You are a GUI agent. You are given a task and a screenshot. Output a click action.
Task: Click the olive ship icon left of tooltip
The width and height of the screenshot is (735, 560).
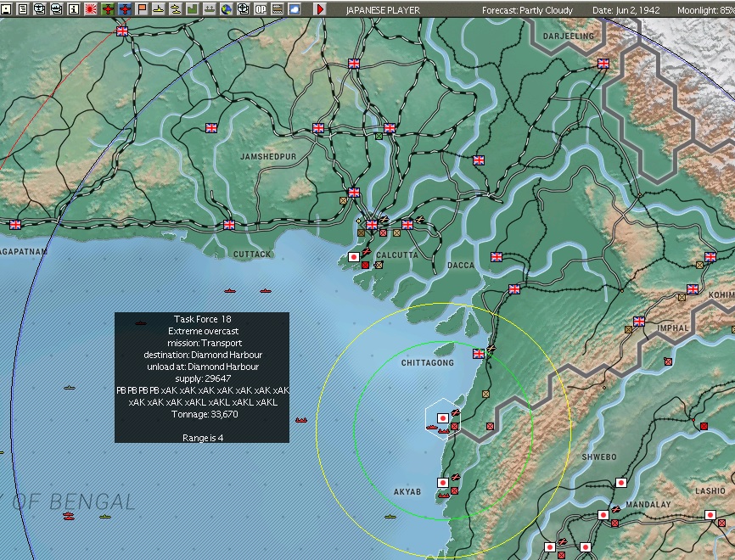(x=70, y=388)
